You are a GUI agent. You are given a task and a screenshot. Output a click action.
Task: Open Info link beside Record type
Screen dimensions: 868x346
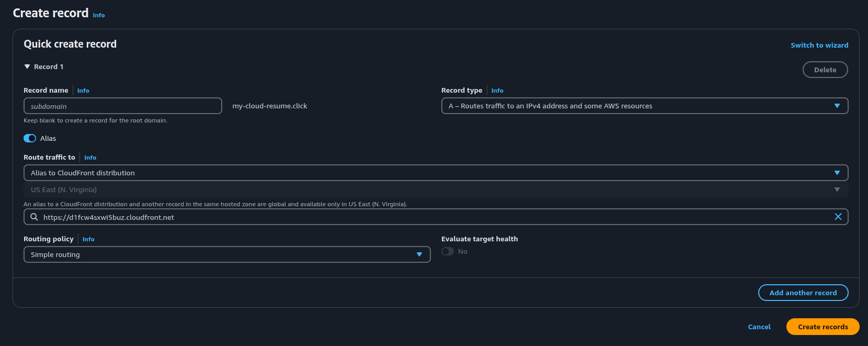click(497, 91)
